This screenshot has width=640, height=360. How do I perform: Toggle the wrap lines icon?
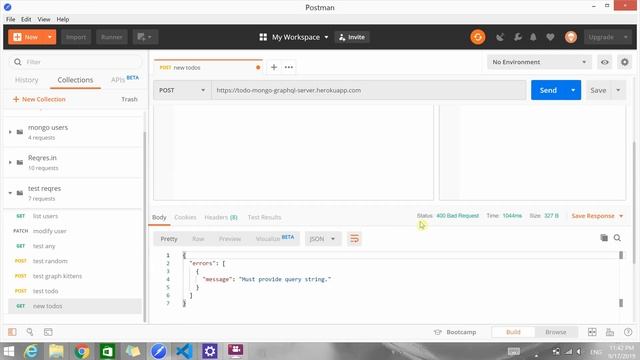click(354, 239)
